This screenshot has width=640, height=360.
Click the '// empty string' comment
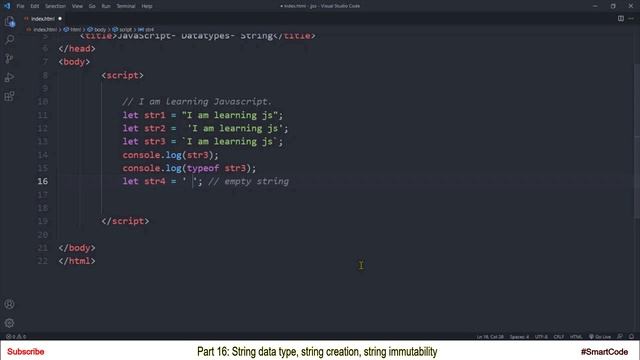[249, 181]
